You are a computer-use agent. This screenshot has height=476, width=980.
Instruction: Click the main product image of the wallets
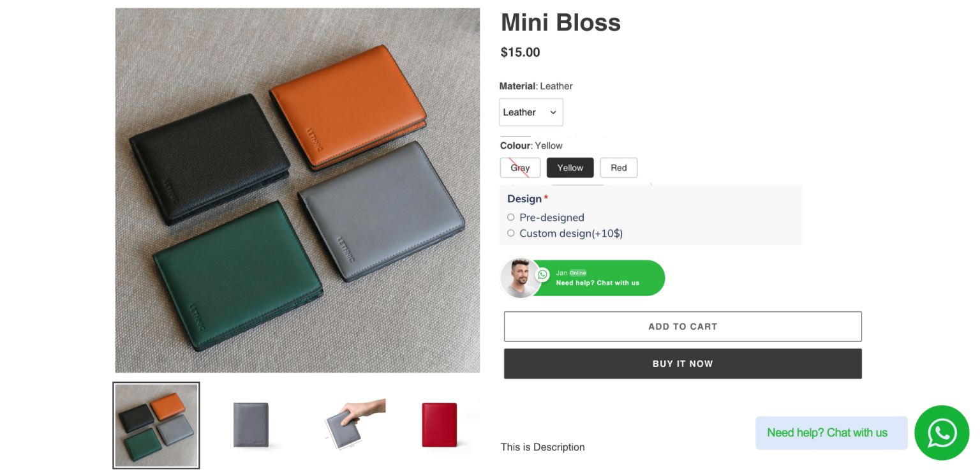pos(297,190)
